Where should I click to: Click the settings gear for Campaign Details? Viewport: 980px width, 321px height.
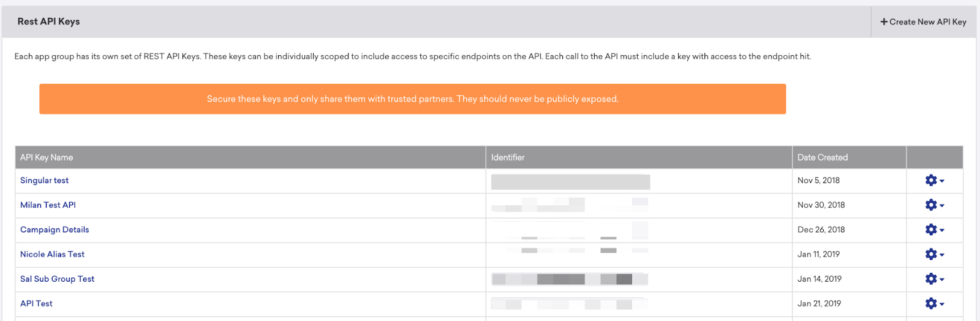[x=934, y=230]
